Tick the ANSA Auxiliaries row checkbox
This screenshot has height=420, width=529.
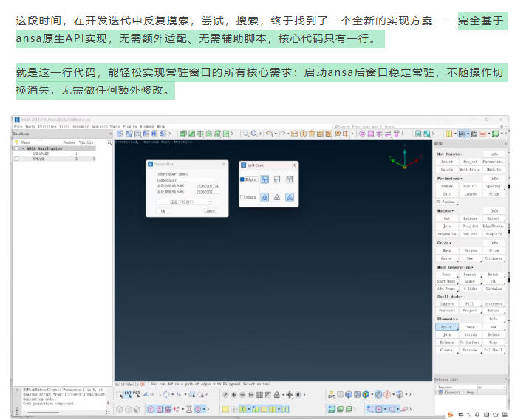16,148
